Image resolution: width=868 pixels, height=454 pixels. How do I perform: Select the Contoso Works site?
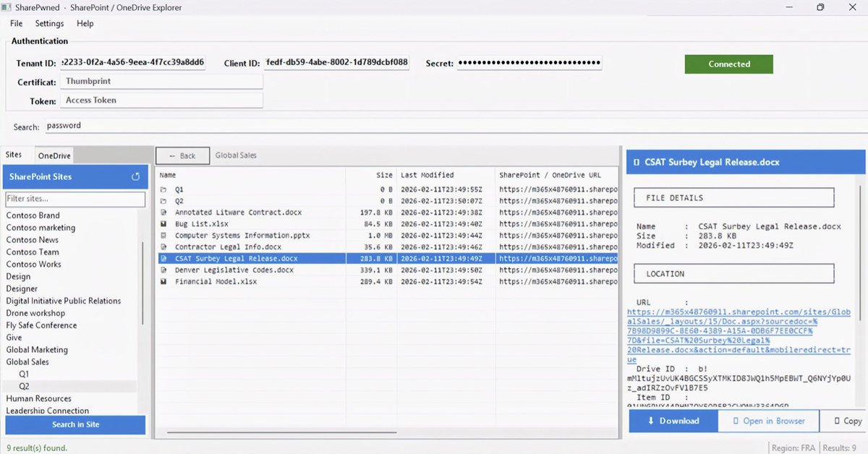pyautogui.click(x=34, y=265)
